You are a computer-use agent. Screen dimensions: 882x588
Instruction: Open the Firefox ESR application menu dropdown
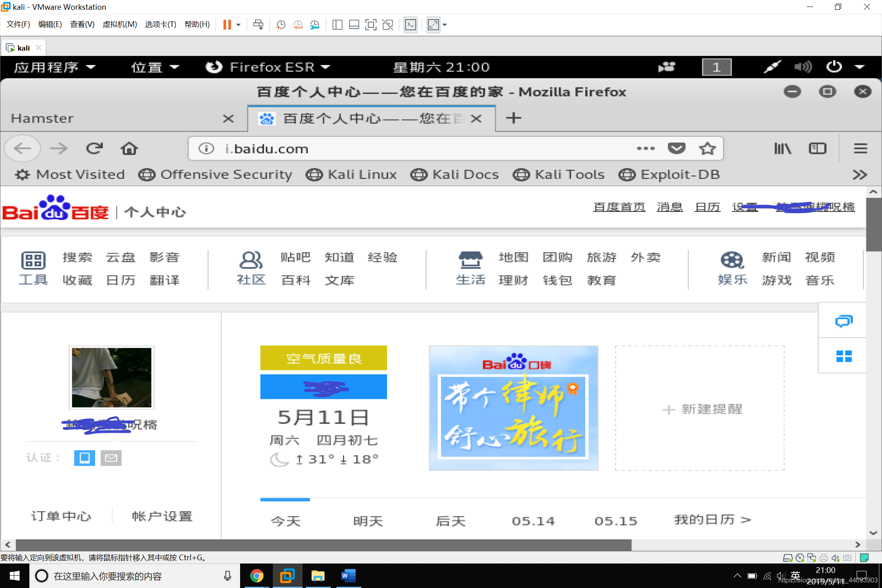[268, 67]
